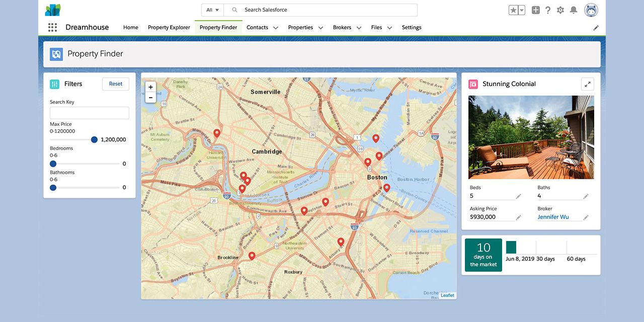Open broker Jennifer Wu link

point(553,217)
